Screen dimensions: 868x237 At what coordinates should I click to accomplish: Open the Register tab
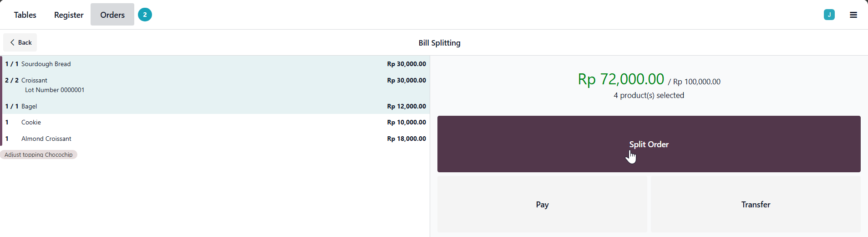[69, 15]
